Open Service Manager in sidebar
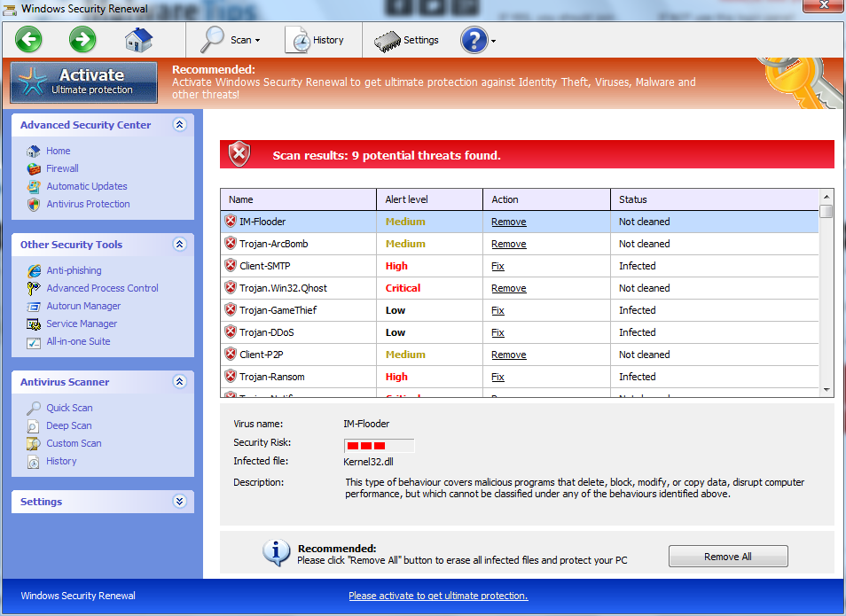 point(82,324)
